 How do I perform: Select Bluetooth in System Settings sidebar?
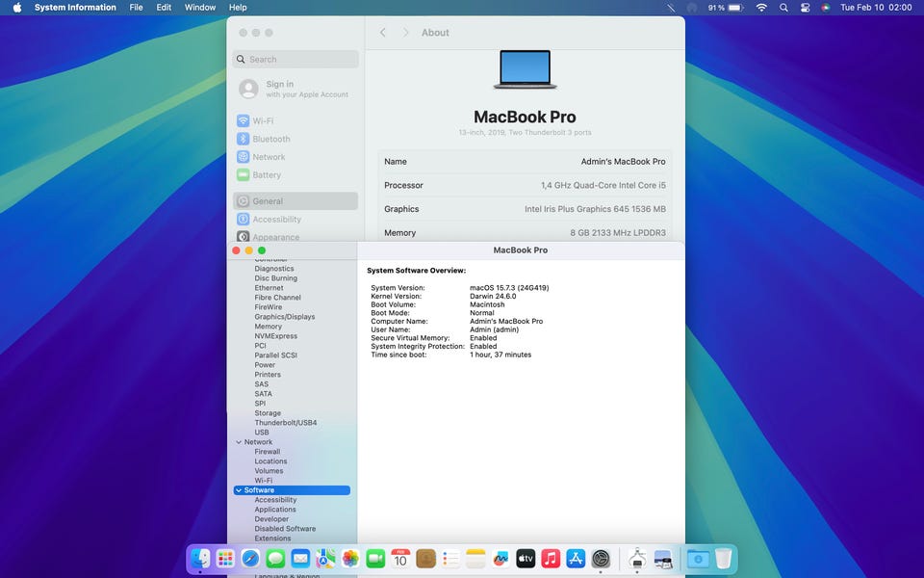click(295, 139)
